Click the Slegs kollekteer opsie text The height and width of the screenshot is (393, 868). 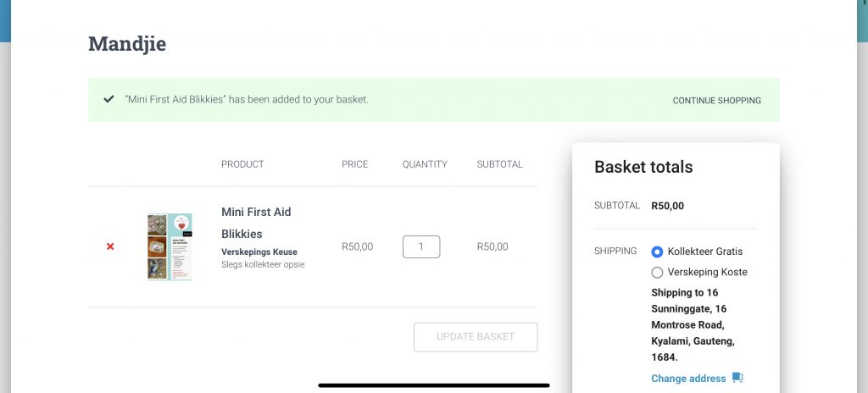(263, 264)
